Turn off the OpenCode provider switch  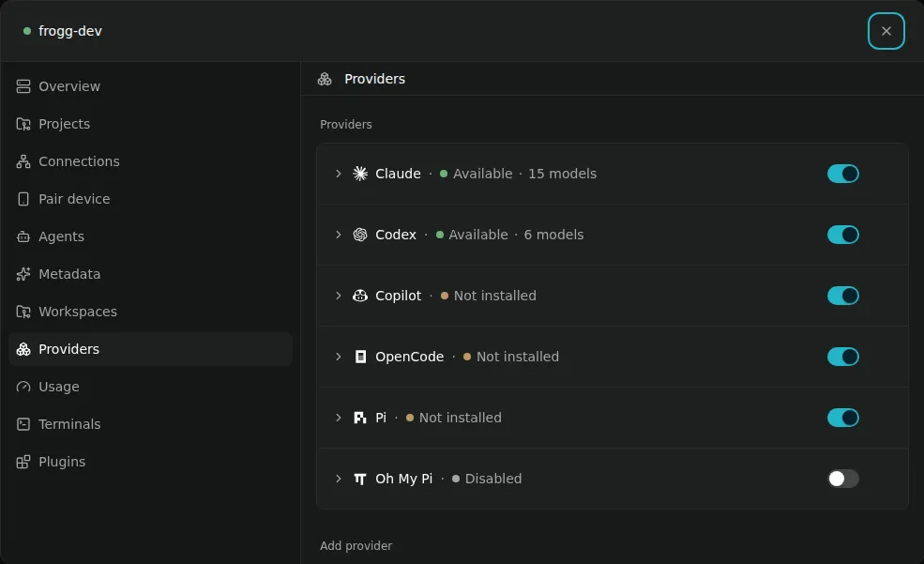842,357
